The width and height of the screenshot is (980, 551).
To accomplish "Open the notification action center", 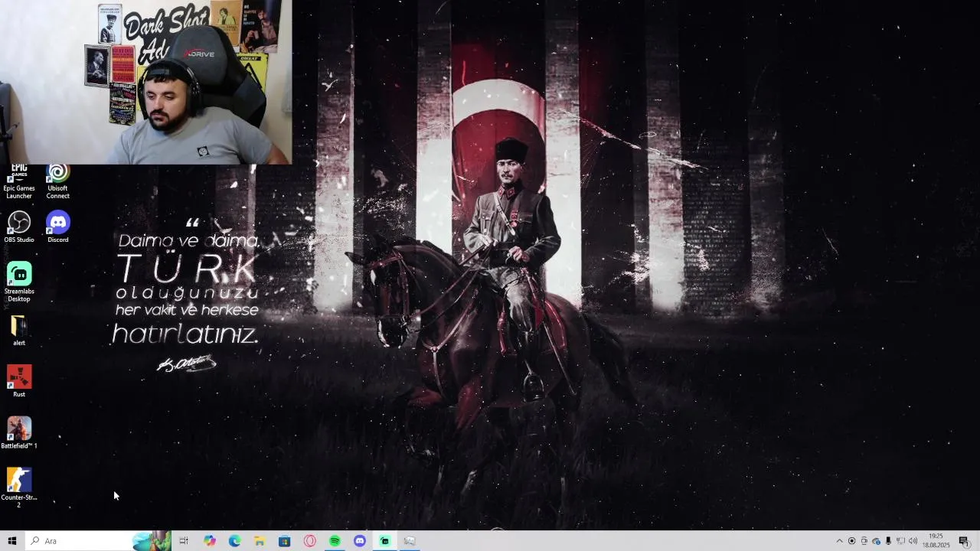I will pos(964,541).
